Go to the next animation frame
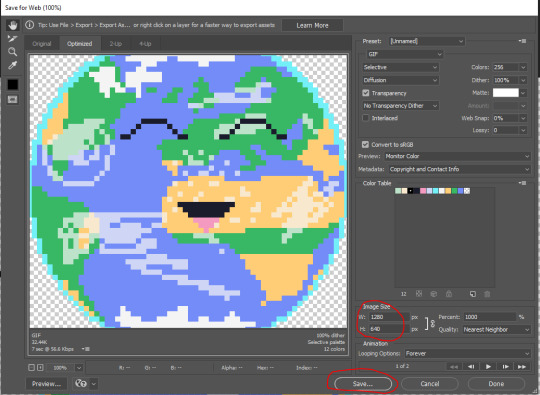Screen dimensions: 540x395 pyautogui.click(x=505, y=366)
